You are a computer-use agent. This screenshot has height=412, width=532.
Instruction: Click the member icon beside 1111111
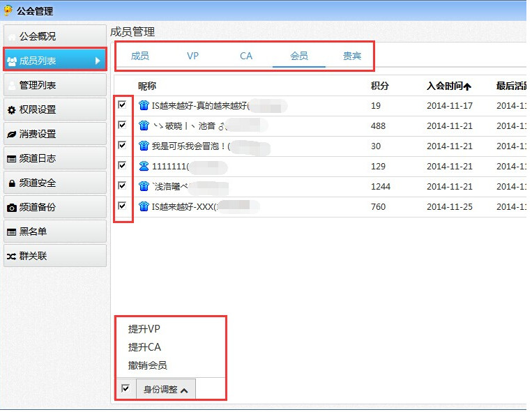(x=144, y=167)
